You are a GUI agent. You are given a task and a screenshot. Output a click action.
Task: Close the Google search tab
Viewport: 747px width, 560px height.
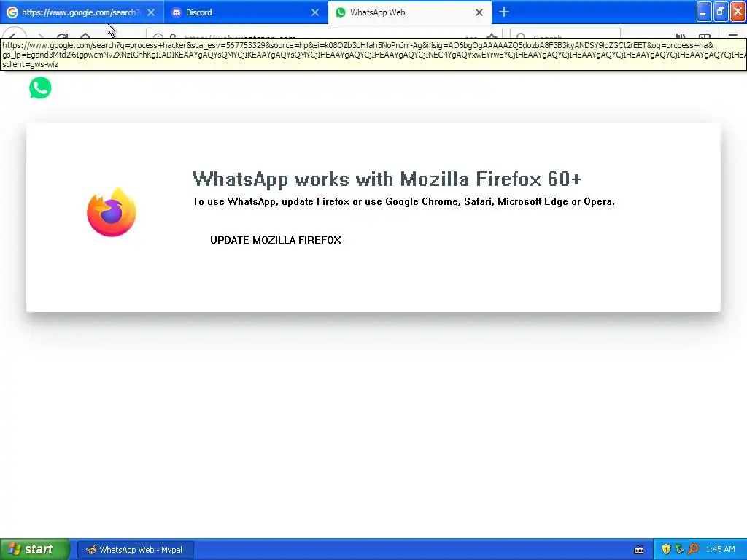click(x=151, y=12)
